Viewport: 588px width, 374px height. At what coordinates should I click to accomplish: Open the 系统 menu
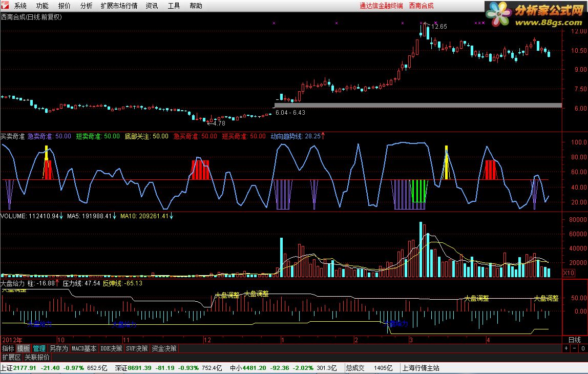(x=20, y=6)
